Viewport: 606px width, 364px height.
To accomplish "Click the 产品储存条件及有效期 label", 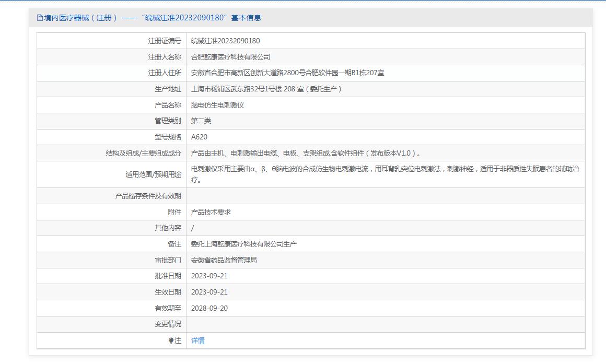I will click(x=148, y=196).
